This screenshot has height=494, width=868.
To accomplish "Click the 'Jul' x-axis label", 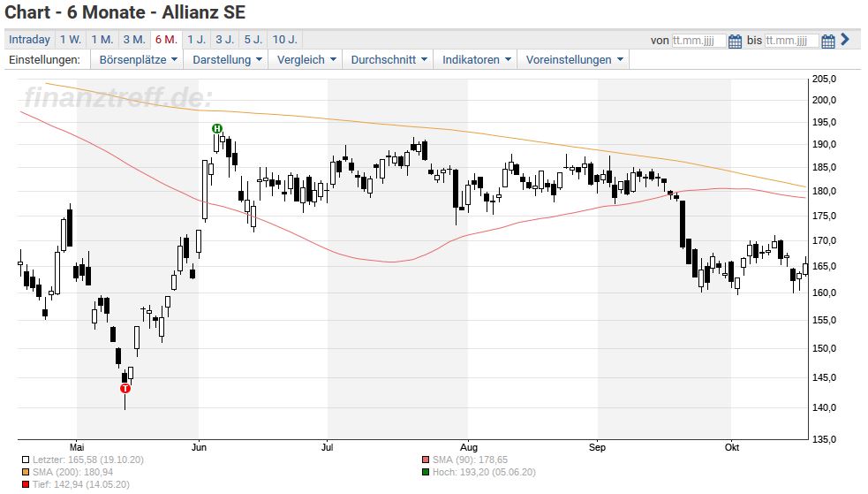I will point(328,447).
